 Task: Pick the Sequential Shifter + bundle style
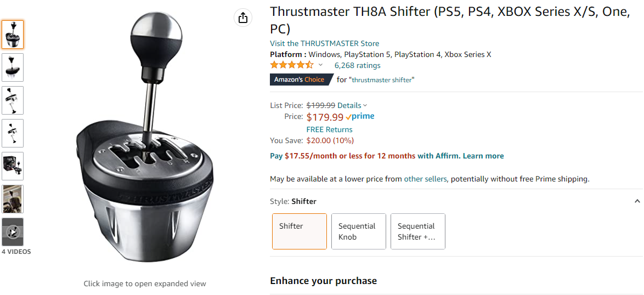coord(418,231)
